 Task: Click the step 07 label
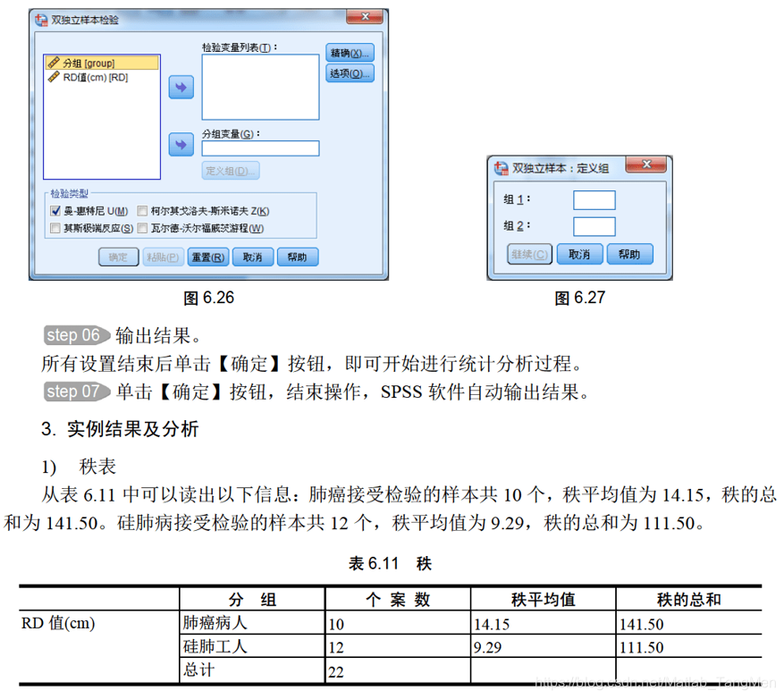tap(77, 392)
